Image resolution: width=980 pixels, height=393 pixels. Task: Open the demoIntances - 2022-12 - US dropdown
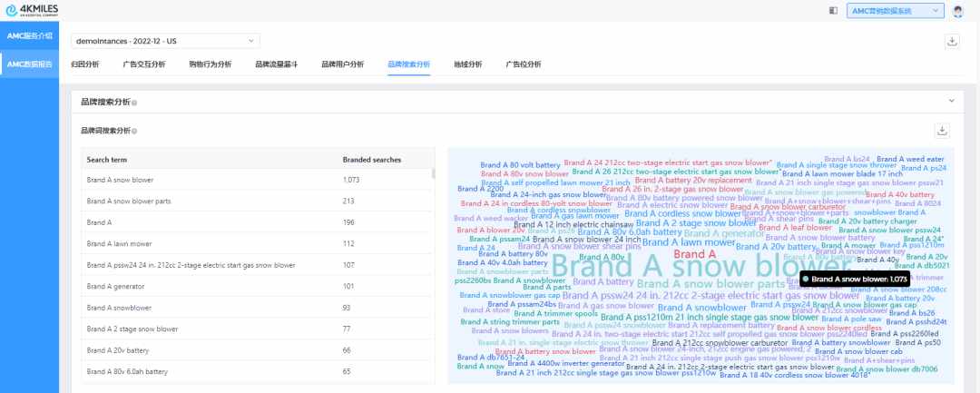(x=166, y=41)
